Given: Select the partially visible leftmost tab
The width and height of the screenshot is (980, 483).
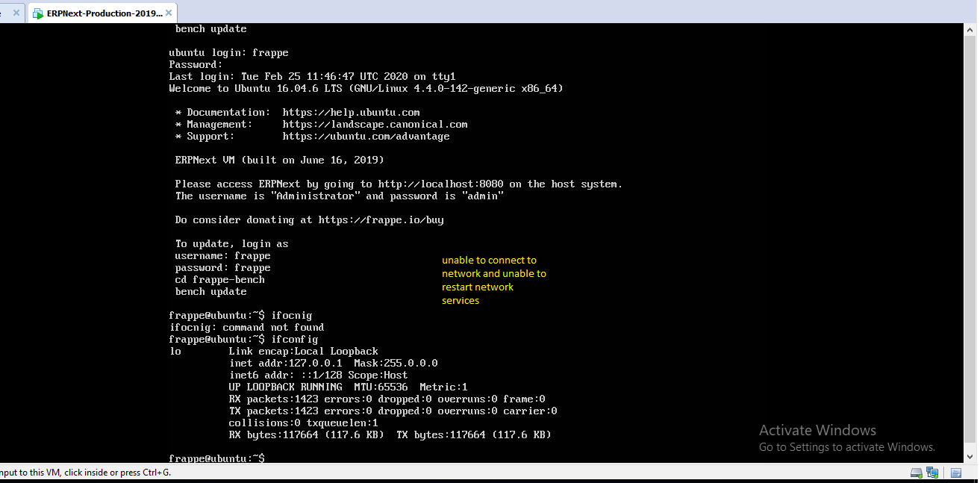Looking at the screenshot, I should point(6,13).
